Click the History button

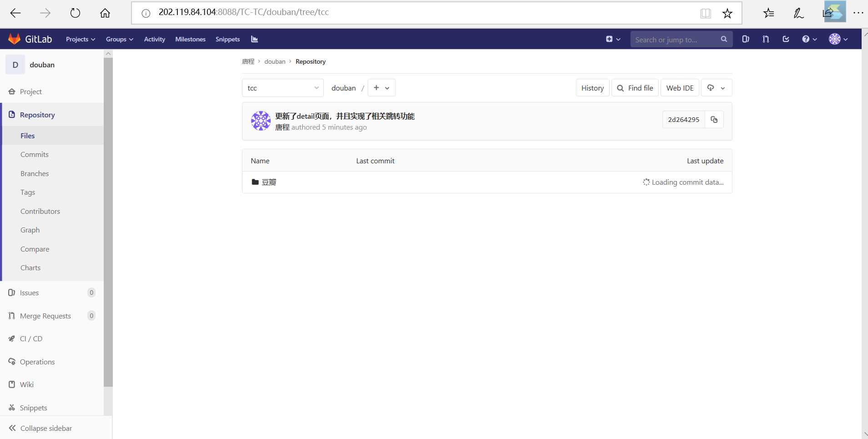click(592, 88)
